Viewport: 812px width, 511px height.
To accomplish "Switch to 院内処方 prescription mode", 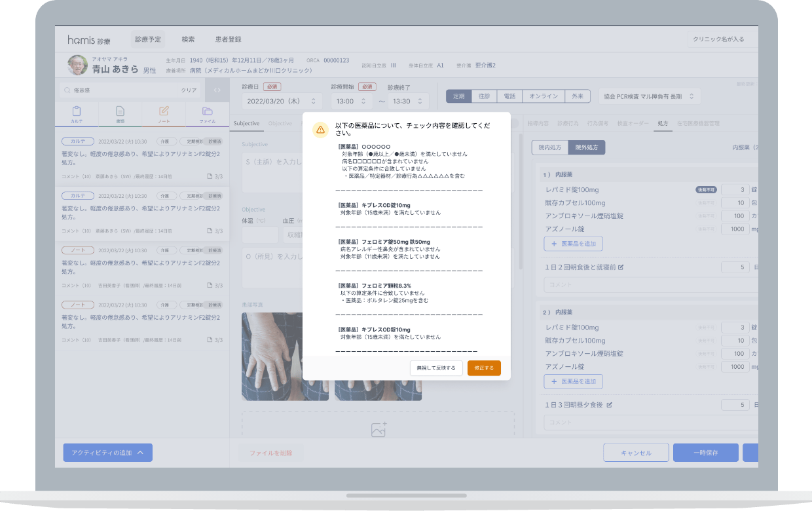I will (549, 147).
